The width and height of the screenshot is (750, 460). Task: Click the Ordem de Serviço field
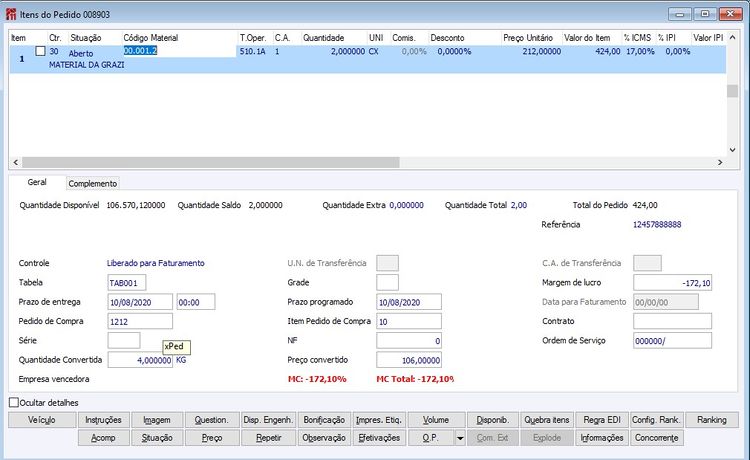point(673,340)
